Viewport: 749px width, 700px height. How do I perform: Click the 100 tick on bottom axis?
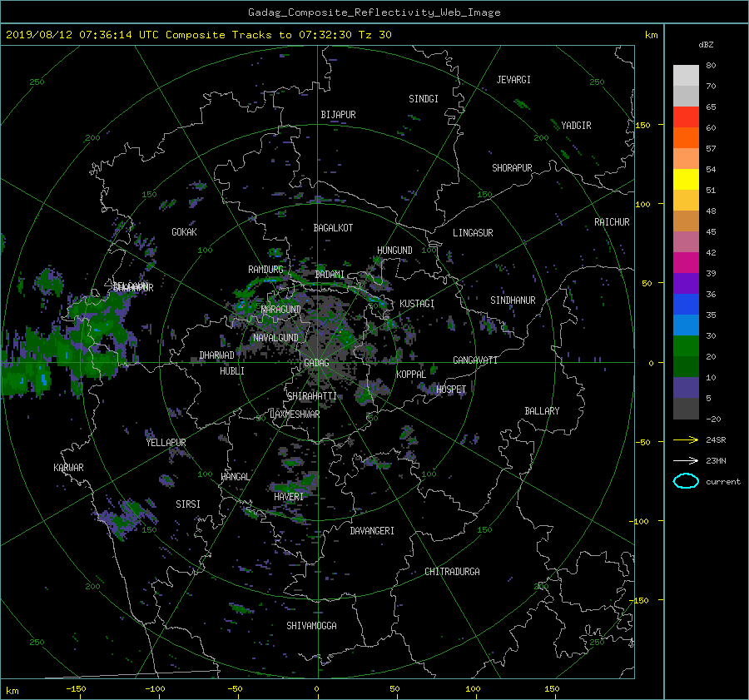pos(473,689)
